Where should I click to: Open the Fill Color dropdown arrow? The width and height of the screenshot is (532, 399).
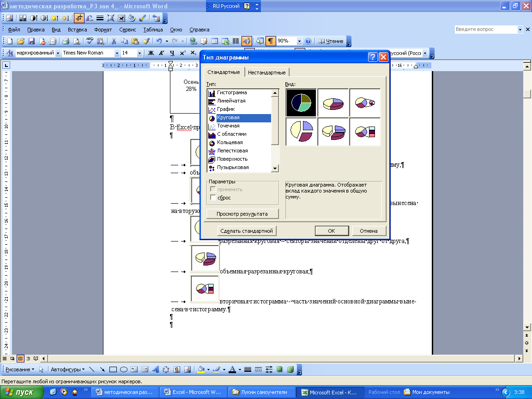click(208, 369)
